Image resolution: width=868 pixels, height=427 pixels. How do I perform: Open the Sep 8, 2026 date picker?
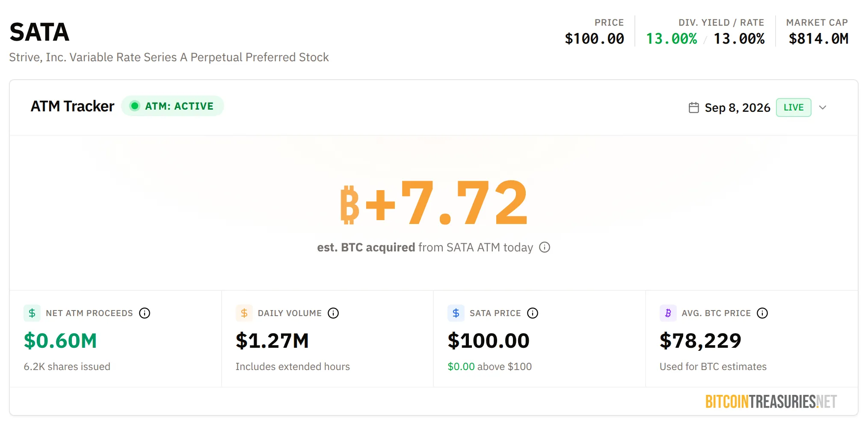click(738, 107)
